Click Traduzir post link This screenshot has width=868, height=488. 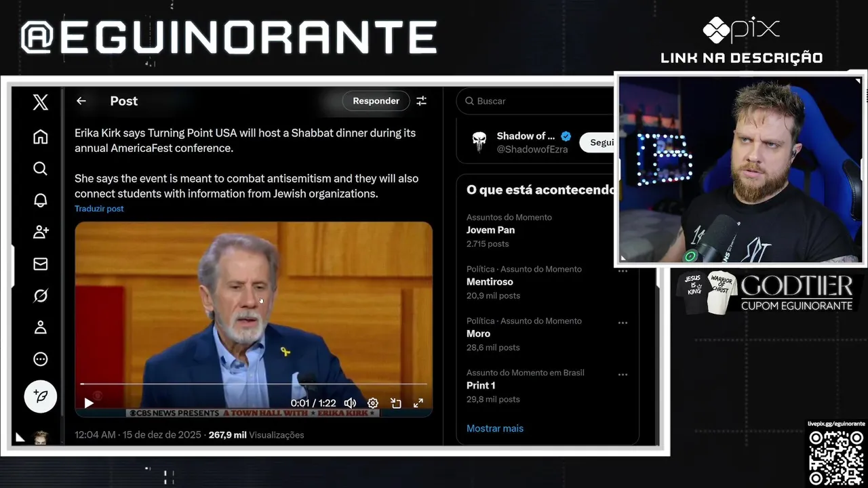pyautogui.click(x=99, y=209)
